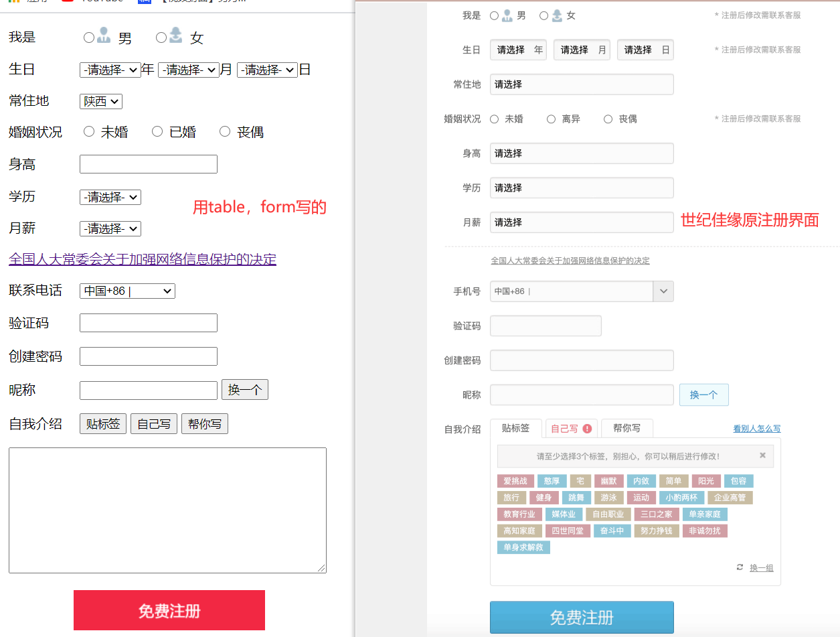Open year selector in Jiayuan form
The image size is (840, 637).
click(x=518, y=50)
